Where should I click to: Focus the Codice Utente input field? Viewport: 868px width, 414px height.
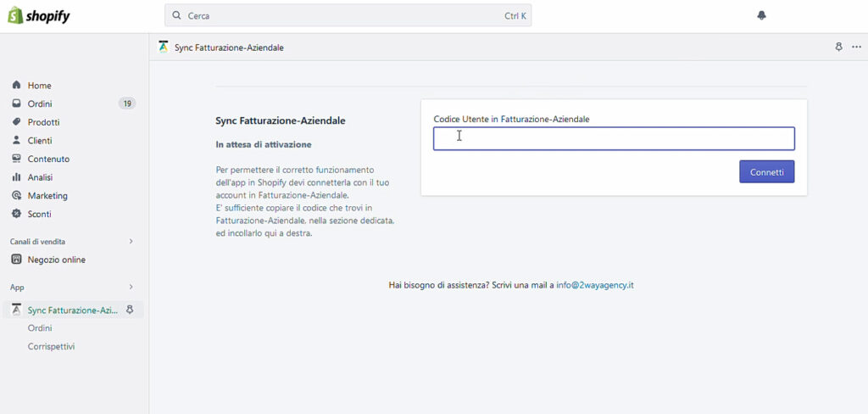614,138
